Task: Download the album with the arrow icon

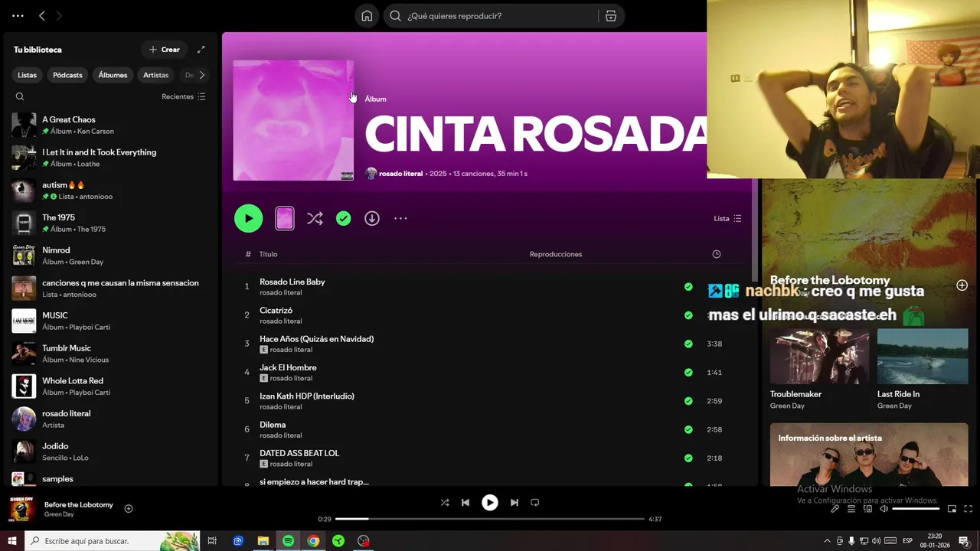Action: point(372,218)
